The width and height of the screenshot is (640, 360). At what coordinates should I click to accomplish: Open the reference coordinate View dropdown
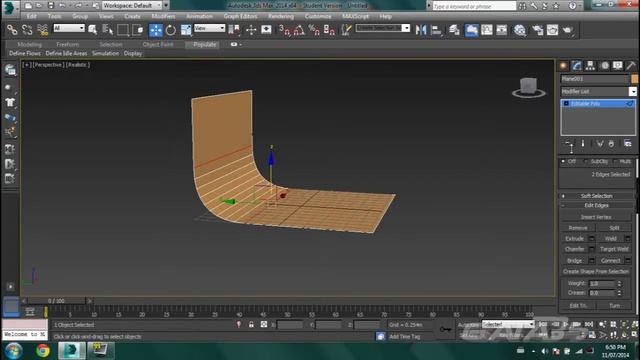pyautogui.click(x=209, y=28)
